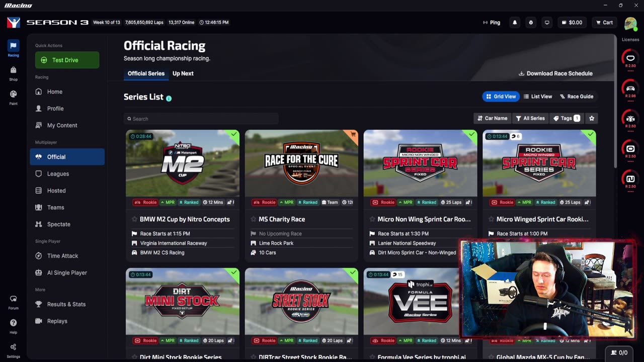This screenshot has width=644, height=362.
Task: Switch to Grid View
Action: (x=501, y=97)
